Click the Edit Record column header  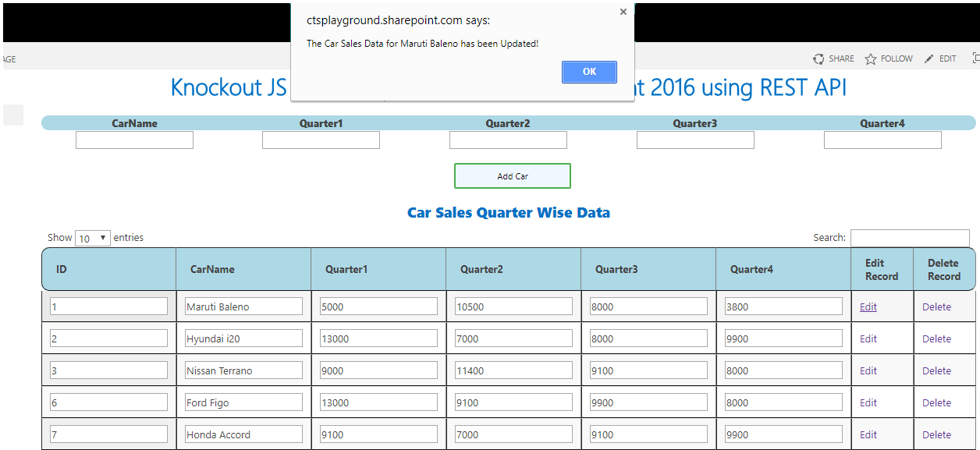pos(882,269)
